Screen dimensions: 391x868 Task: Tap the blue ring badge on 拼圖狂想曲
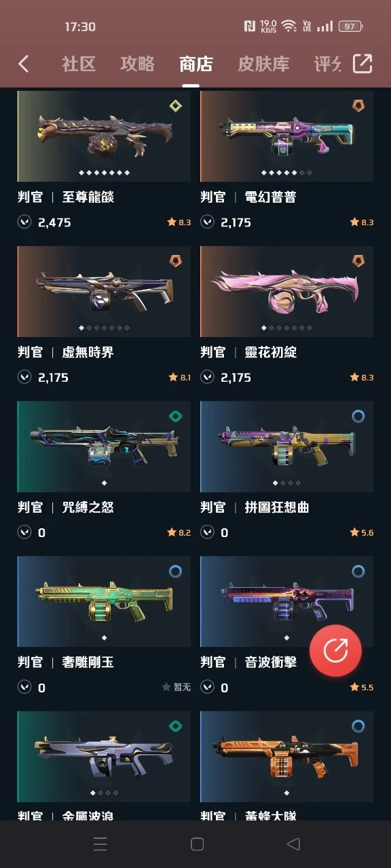(358, 416)
